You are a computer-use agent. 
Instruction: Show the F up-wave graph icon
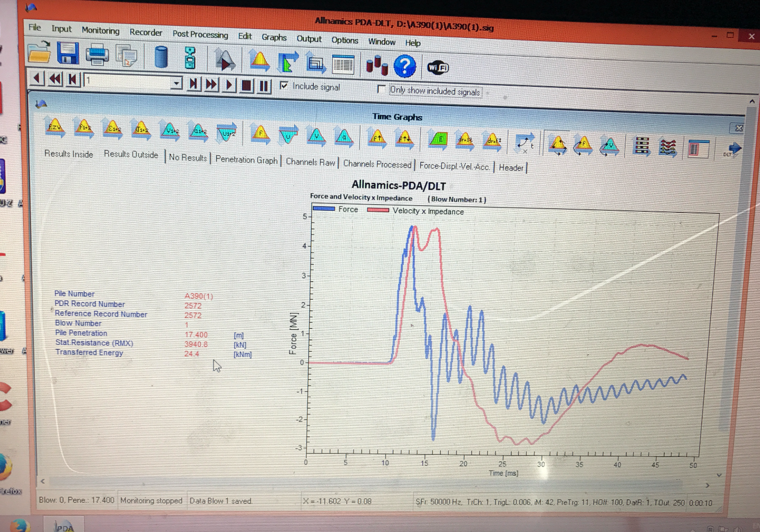377,138
